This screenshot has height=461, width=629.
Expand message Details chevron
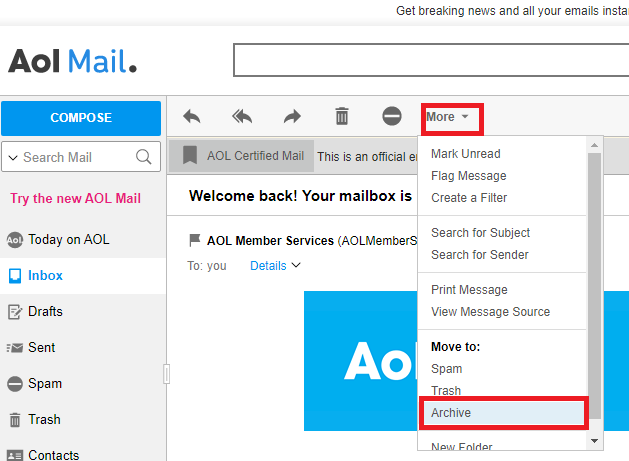coord(296,265)
